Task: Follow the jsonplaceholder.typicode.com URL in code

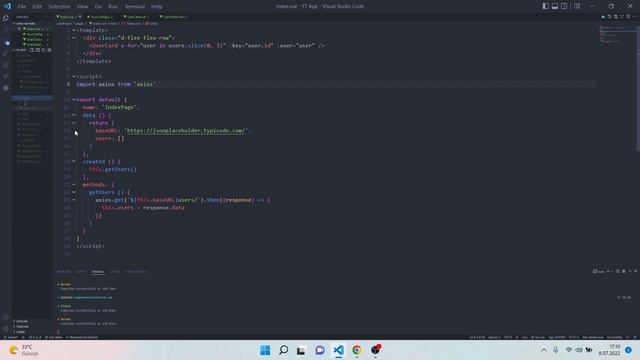Action: click(186, 131)
